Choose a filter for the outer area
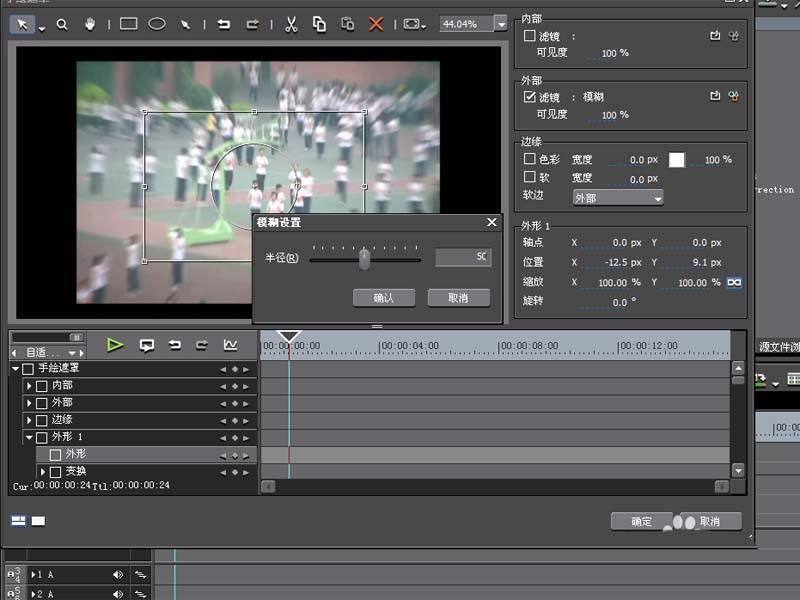The height and width of the screenshot is (600, 800). coord(715,96)
